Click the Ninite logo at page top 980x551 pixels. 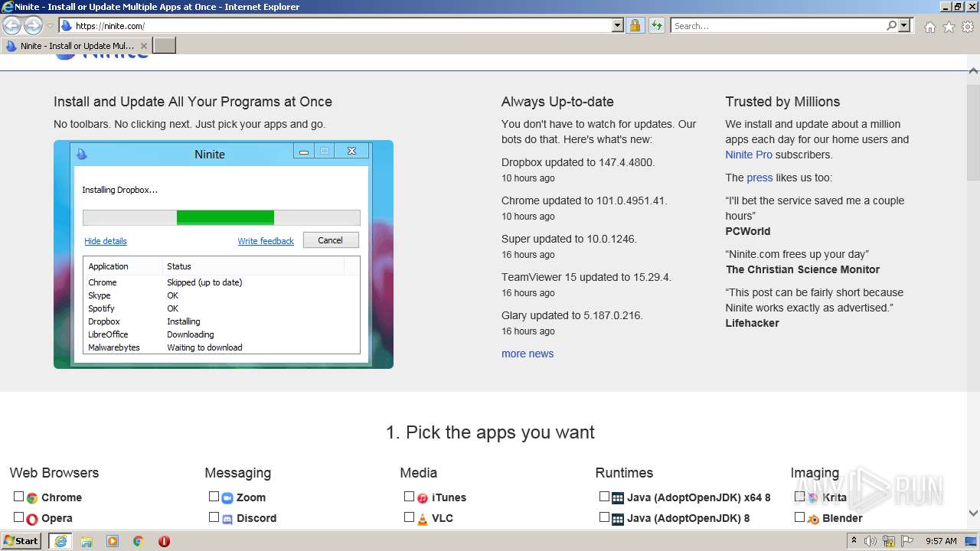[x=102, y=55]
